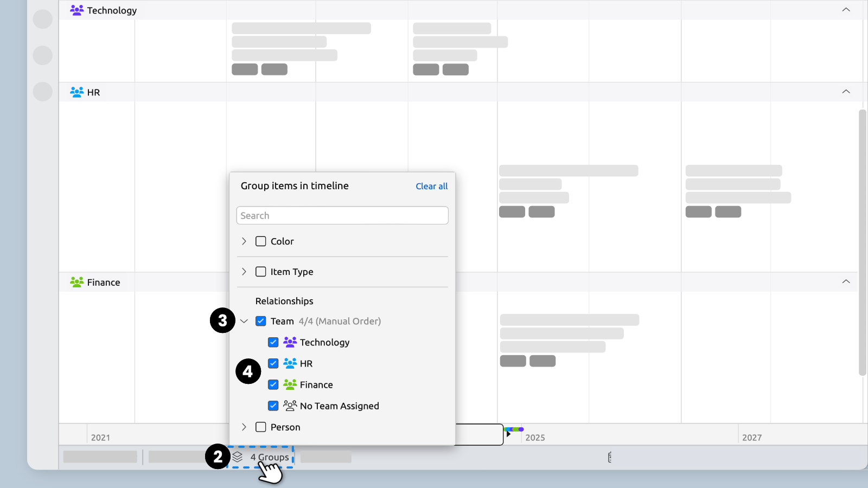This screenshot has width=868, height=488.
Task: Expand the Color group options
Action: coord(244,241)
